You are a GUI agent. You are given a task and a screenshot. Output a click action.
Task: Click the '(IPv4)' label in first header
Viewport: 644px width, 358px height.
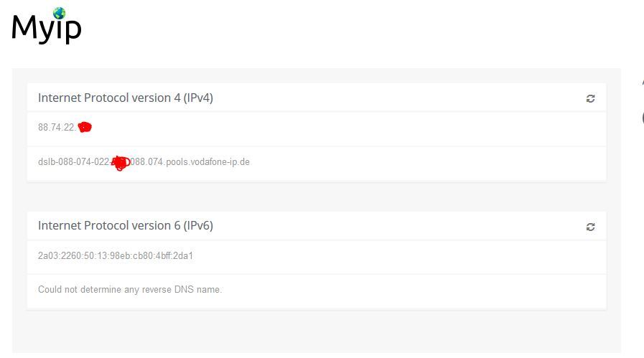[198, 98]
